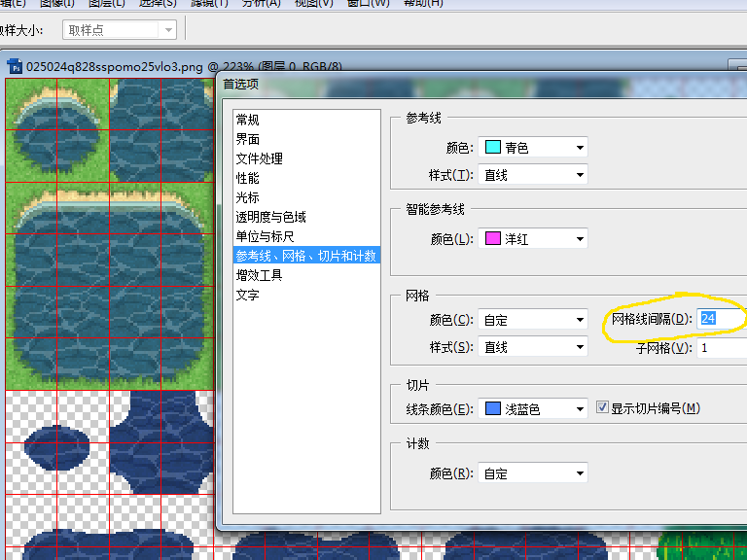The width and height of the screenshot is (747, 560).
Task: Click the Preferences (首选项) dialog title bar
Action: pos(483,85)
